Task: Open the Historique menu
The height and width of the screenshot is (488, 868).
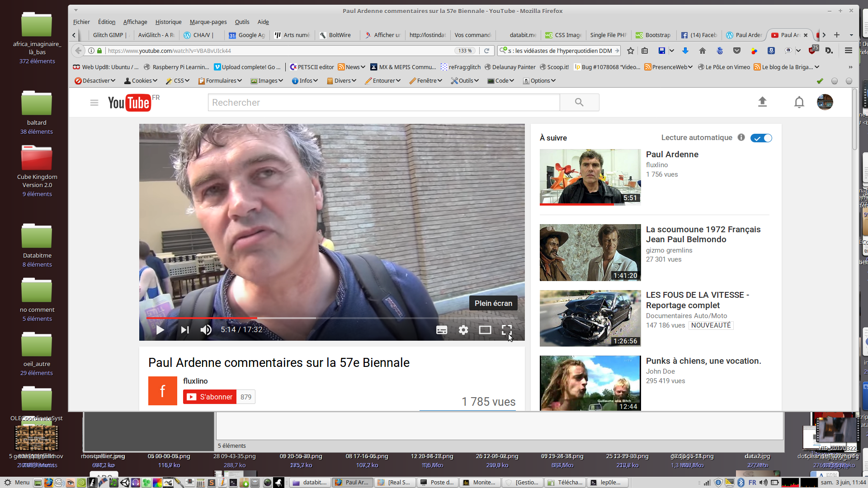Action: pos(168,22)
